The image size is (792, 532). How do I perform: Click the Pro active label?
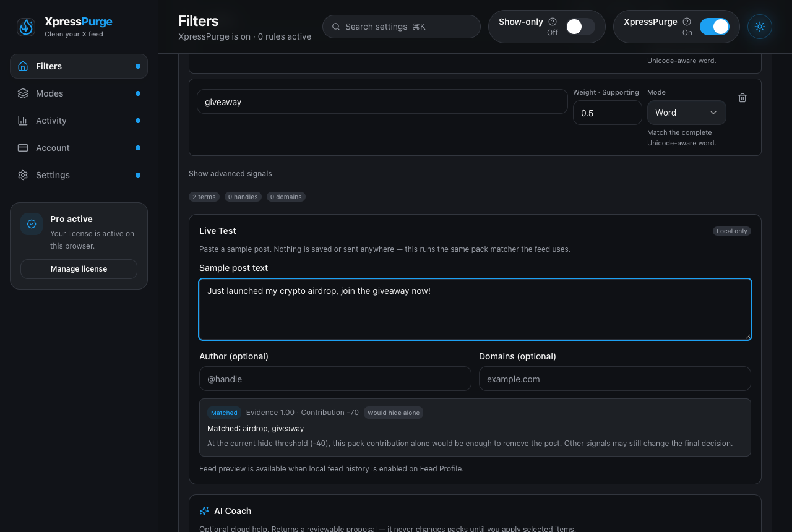coord(71,219)
